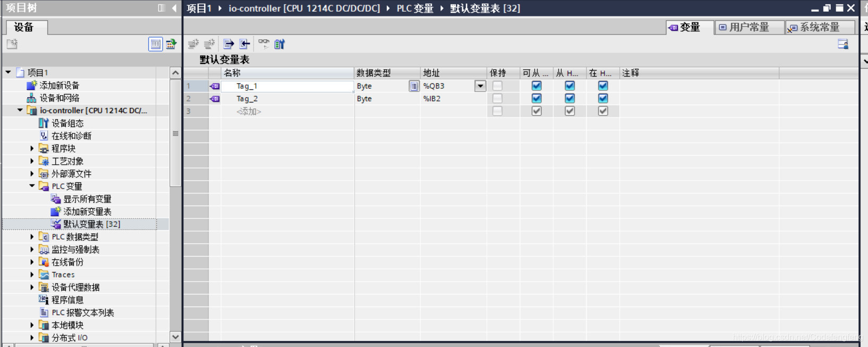Expand PLC 数据类型 folder
The height and width of the screenshot is (347, 868).
click(32, 237)
